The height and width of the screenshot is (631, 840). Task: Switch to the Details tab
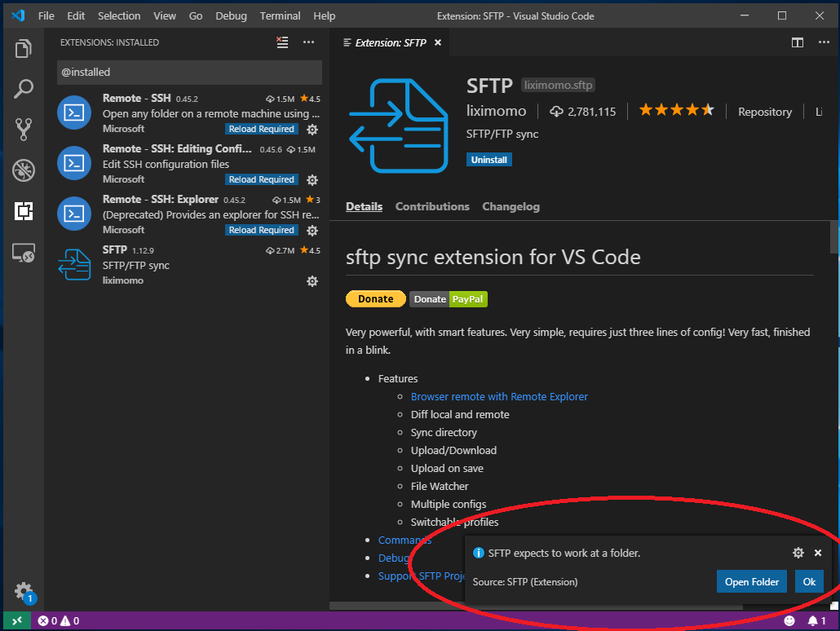coord(364,207)
